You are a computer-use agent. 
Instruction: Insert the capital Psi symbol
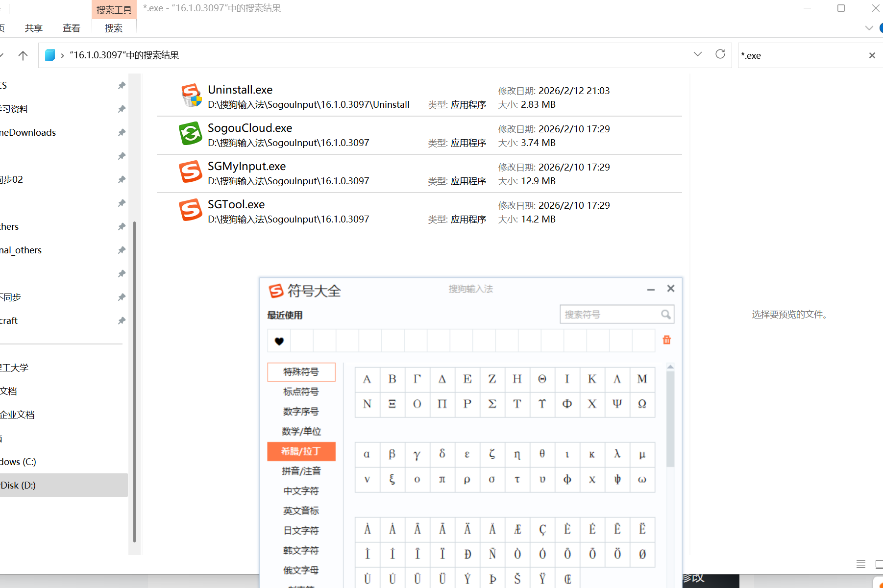point(617,404)
